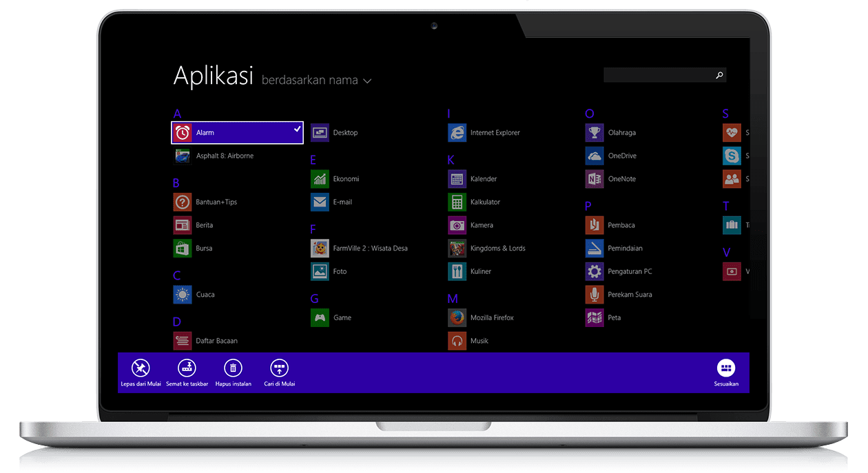Open the Olahraga sports icon
This screenshot has width=868, height=473.
click(x=595, y=132)
